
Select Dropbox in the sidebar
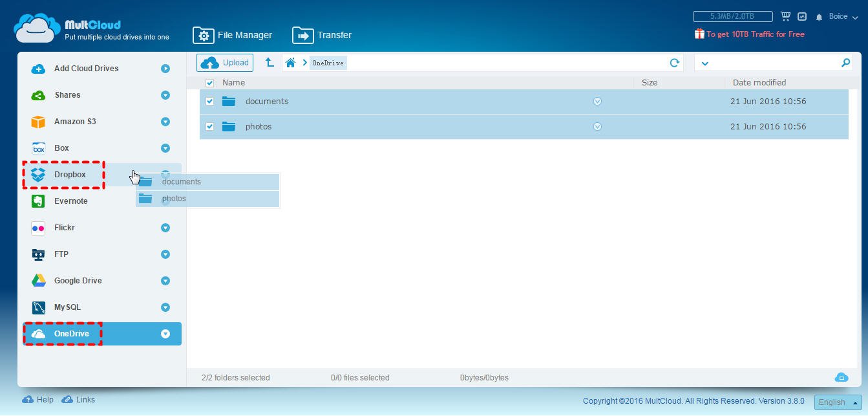coord(102,175)
